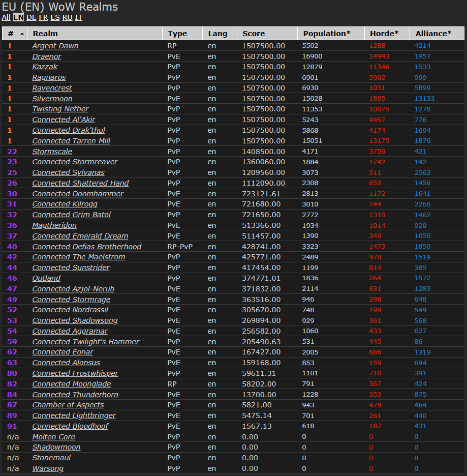Open the Connected Thunderhorn link
The image size is (467, 476).
(x=76, y=394)
